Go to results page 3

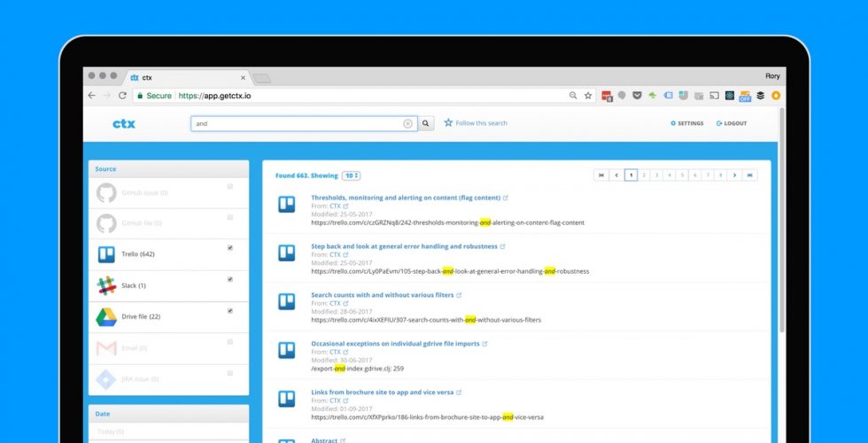pyautogui.click(x=656, y=175)
